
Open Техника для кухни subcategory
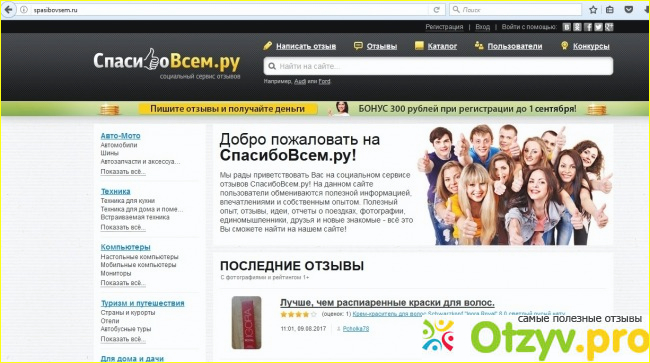click(128, 201)
